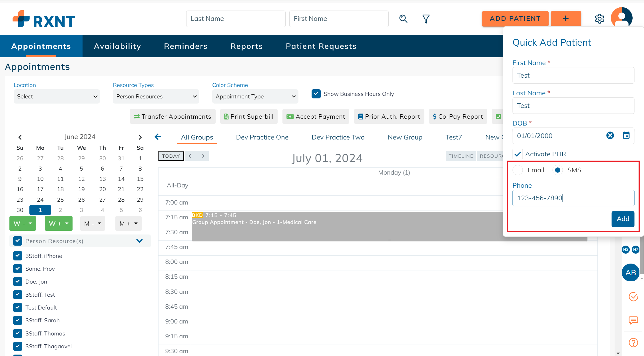
Task: Select the SMS radio button
Action: (557, 170)
